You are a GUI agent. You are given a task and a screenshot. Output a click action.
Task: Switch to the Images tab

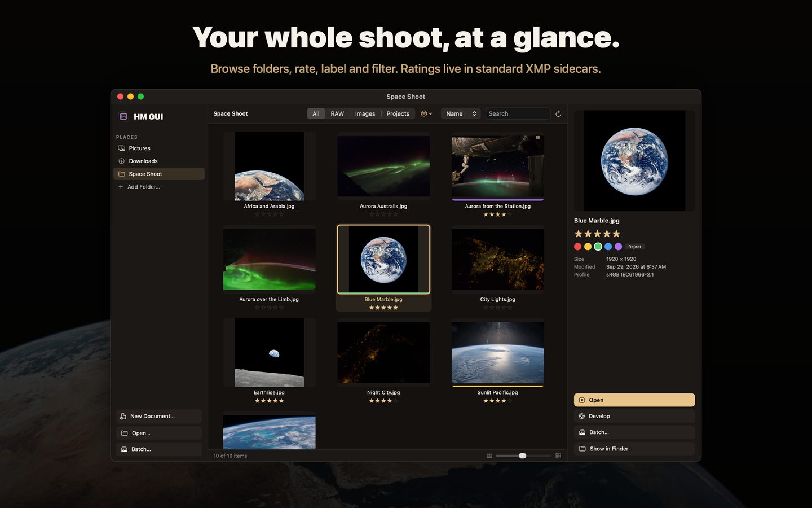365,113
